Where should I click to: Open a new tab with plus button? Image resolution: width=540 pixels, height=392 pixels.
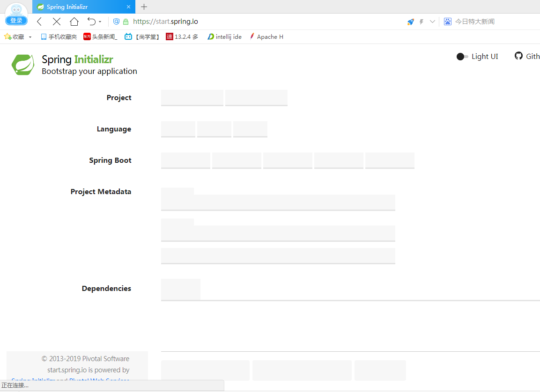tap(144, 7)
